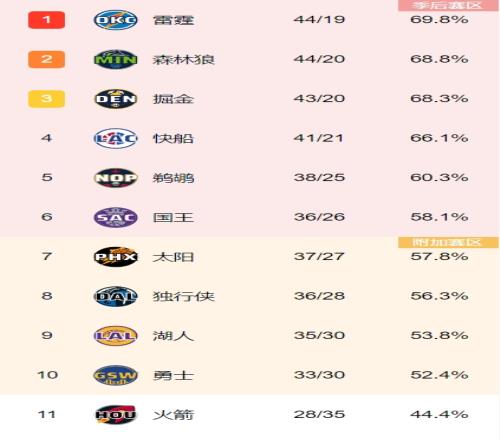Open team name 独行侠
The width and height of the screenshot is (500, 440).
183,296
